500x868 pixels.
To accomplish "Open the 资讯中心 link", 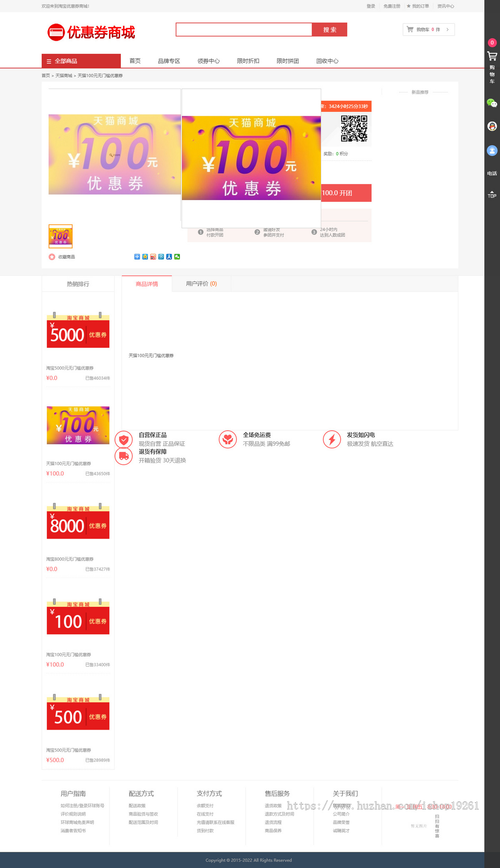I will 445,6.
